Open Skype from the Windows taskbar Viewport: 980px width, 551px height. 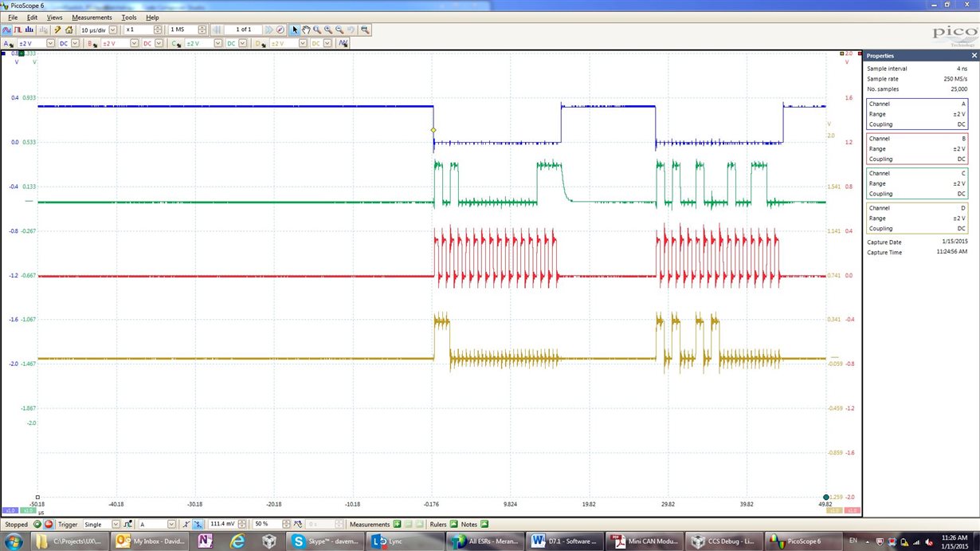point(323,541)
